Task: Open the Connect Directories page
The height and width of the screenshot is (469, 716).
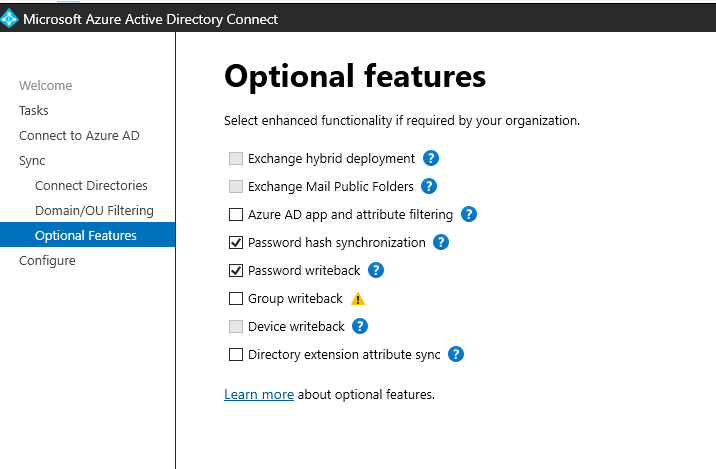Action: (91, 186)
